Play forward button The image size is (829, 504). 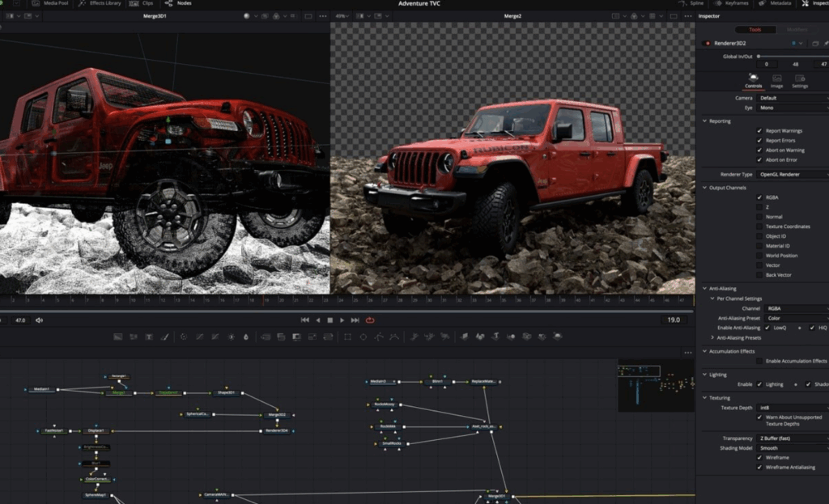(x=342, y=320)
